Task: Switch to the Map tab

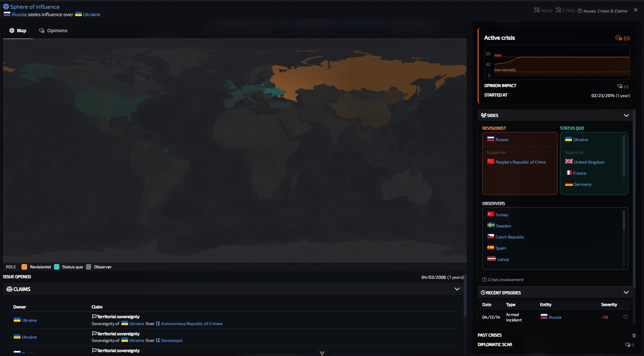Action: click(18, 31)
